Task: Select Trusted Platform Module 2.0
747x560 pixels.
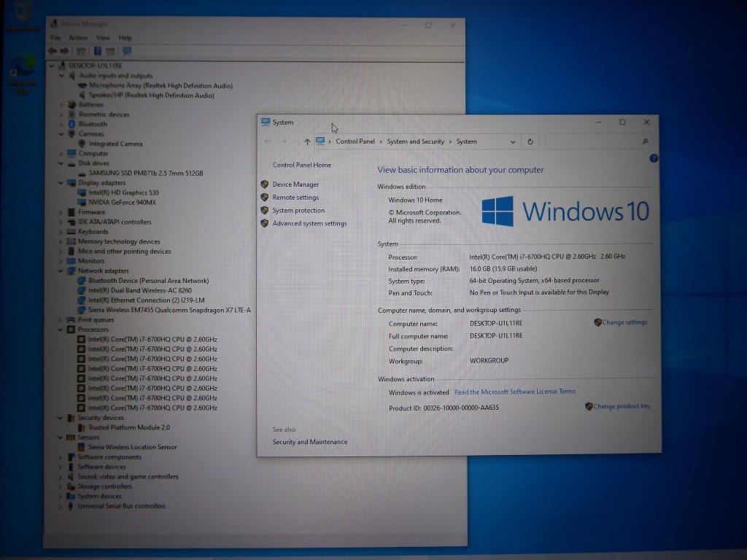Action: (128, 427)
